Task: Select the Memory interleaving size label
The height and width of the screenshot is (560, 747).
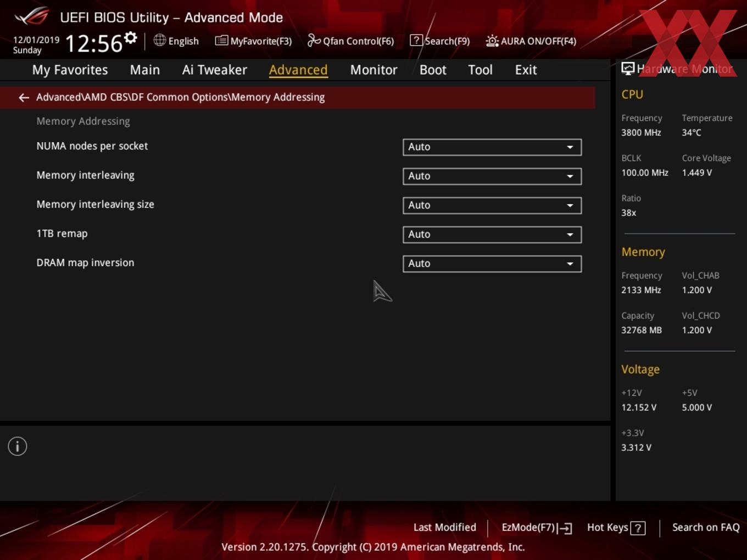Action: coord(95,204)
